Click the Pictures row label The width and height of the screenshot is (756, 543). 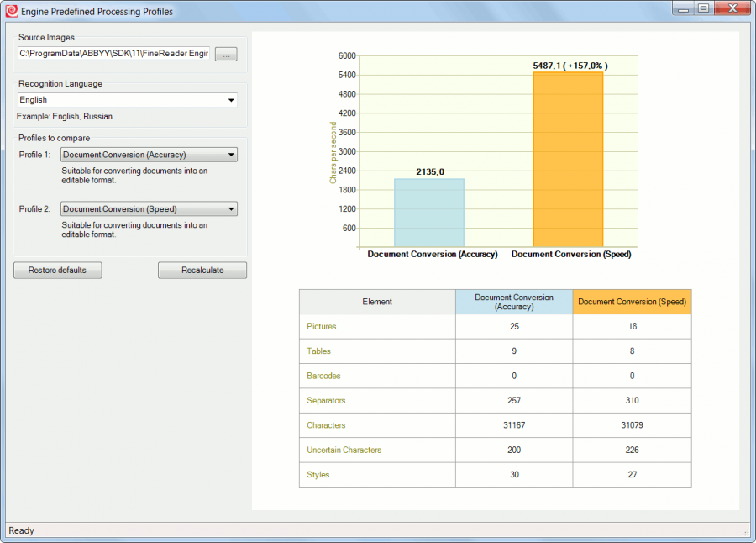322,326
